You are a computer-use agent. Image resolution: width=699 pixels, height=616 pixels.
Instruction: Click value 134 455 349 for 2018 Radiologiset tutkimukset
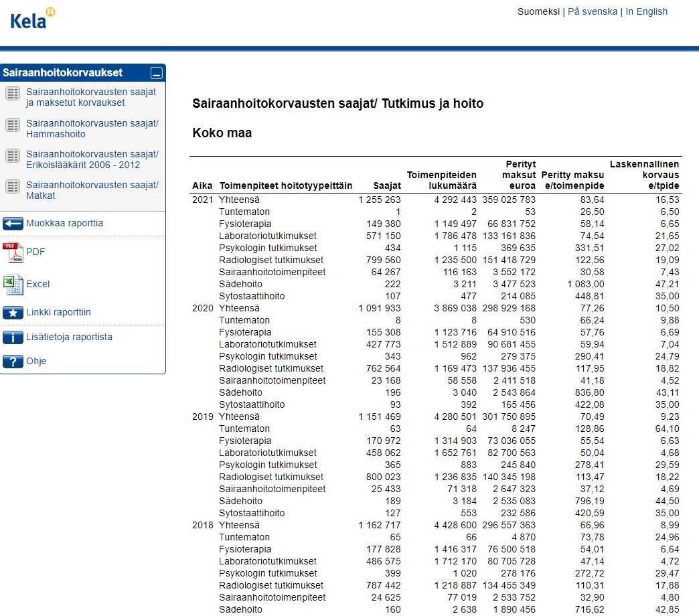pyautogui.click(x=509, y=585)
